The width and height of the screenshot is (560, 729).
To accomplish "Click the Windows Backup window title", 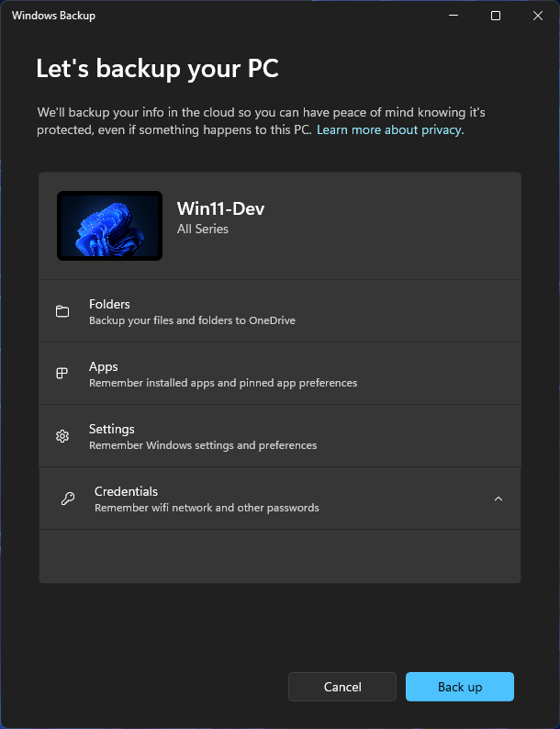I will tap(53, 16).
